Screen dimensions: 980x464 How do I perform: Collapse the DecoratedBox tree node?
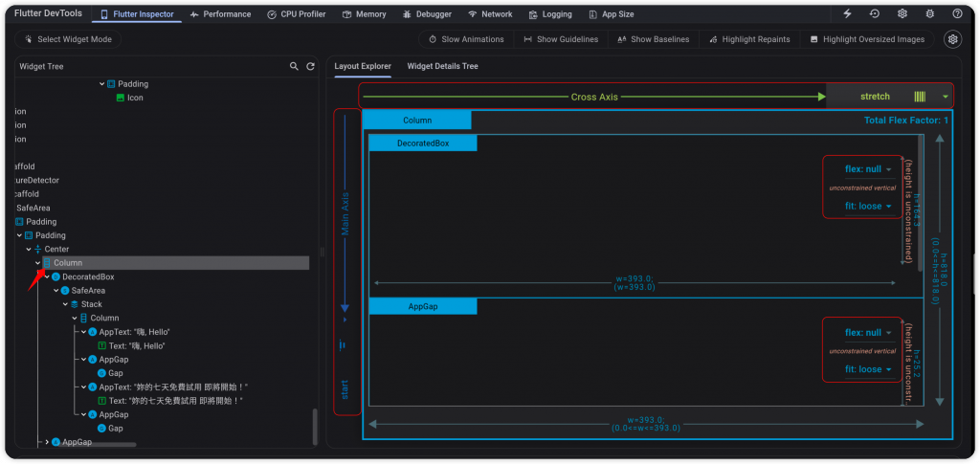[x=47, y=276]
